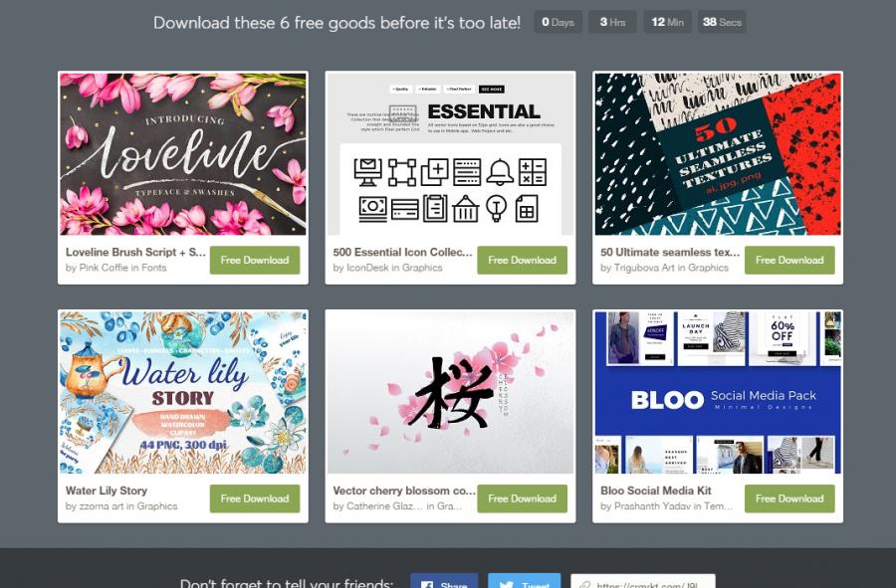Screen dimensions: 896x588
Task: Click the share URL link field
Action: (643, 581)
